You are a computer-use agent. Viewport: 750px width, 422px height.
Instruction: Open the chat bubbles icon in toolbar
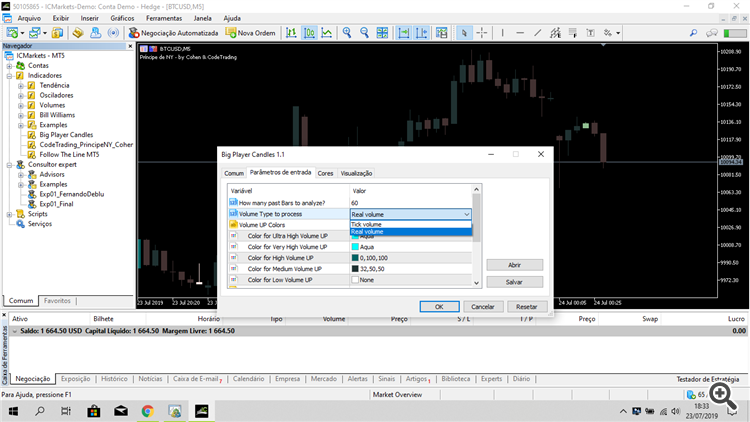(712, 33)
